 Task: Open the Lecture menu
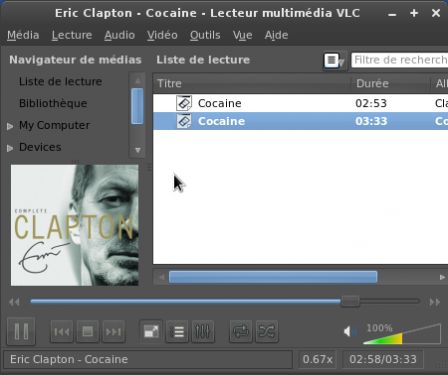coord(72,35)
